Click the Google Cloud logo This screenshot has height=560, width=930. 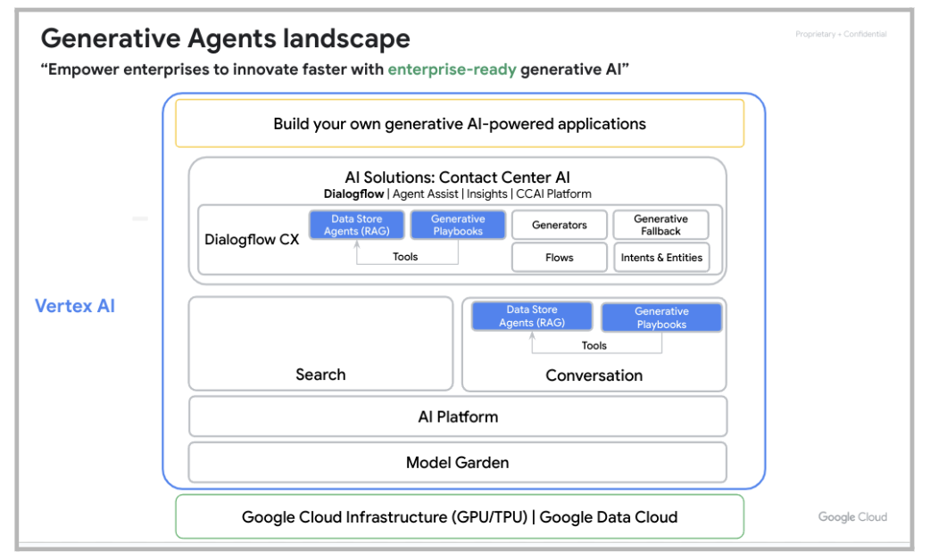click(852, 517)
